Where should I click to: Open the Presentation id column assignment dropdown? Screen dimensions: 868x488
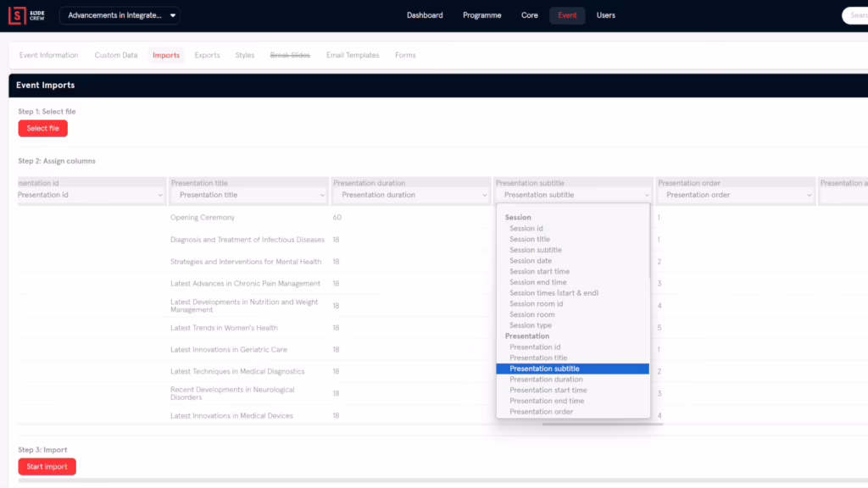click(92, 195)
